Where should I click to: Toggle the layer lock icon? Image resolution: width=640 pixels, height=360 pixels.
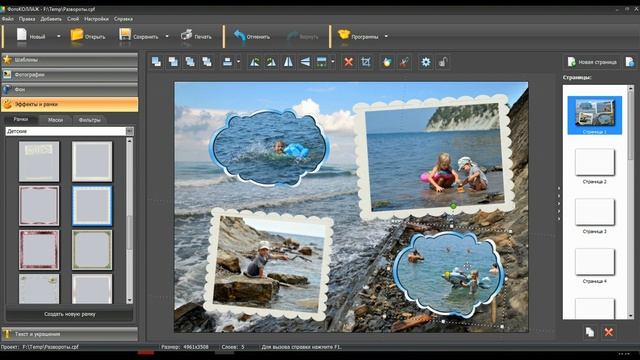click(443, 62)
